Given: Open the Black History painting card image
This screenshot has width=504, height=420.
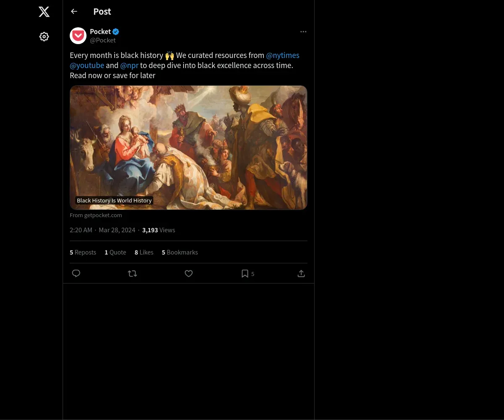Looking at the screenshot, I should [x=188, y=147].
